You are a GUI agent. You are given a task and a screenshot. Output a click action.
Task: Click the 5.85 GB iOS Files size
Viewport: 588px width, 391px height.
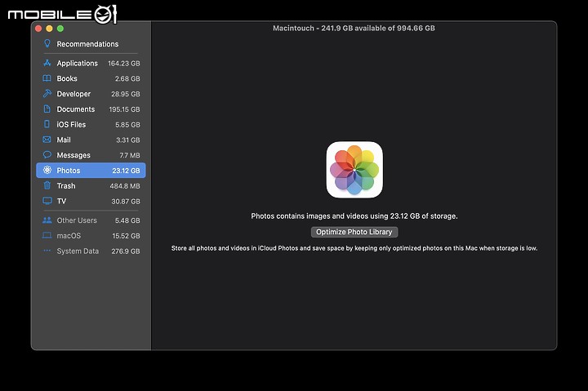point(127,125)
